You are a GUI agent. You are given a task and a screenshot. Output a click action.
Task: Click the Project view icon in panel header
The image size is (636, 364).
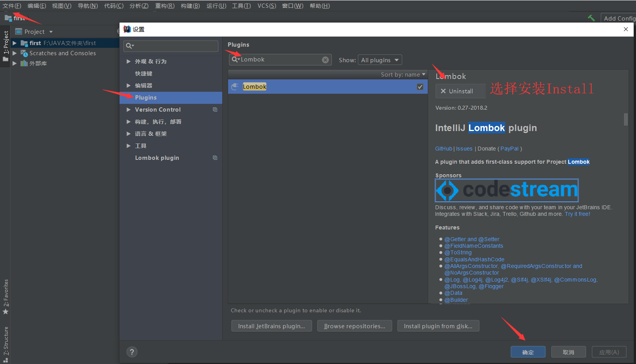click(18, 31)
